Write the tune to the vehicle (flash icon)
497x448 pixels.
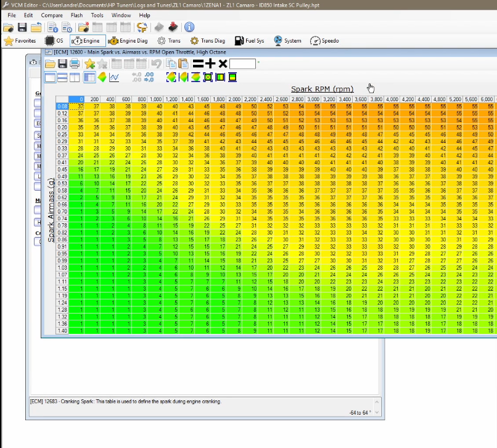point(171,27)
